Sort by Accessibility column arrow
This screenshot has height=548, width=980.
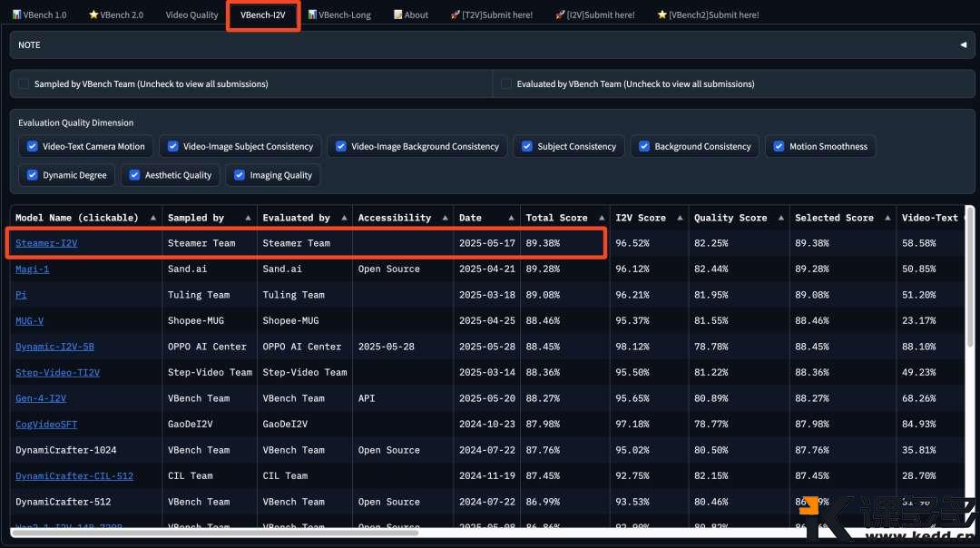click(445, 218)
